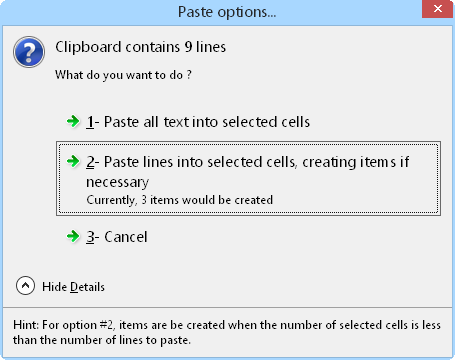Click the word "necessary" in option two
The height and width of the screenshot is (360, 455).
(117, 182)
